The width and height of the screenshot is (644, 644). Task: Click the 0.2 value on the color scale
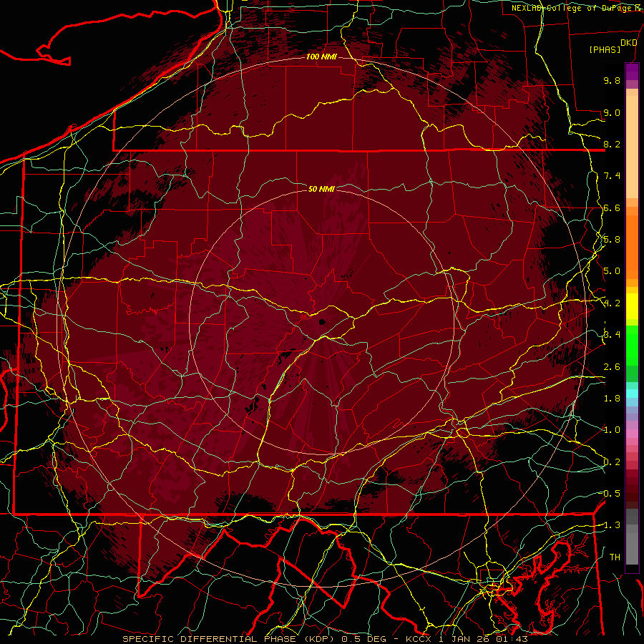coord(612,462)
